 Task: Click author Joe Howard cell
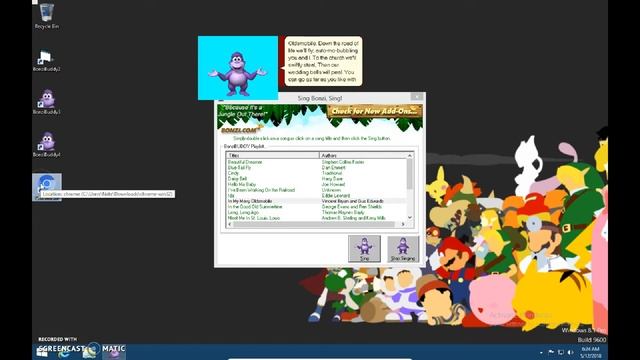(333, 184)
